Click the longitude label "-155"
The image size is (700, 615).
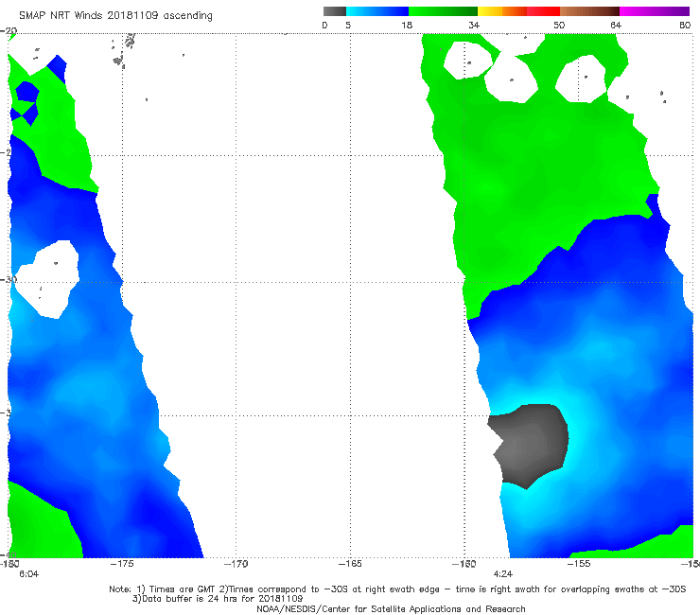click(579, 564)
